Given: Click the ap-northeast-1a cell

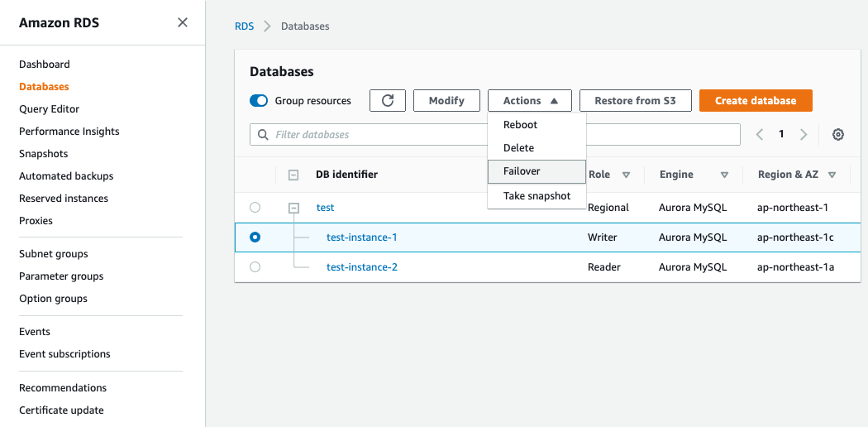Looking at the screenshot, I should [795, 267].
